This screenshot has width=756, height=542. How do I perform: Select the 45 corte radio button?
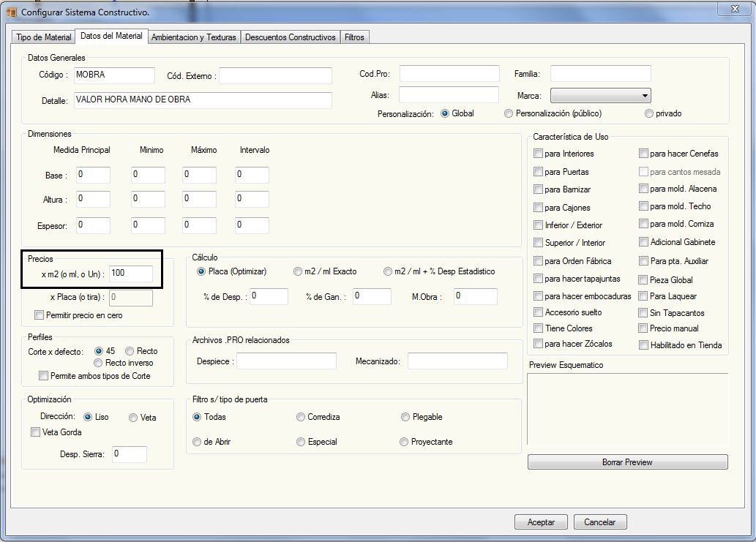99,351
